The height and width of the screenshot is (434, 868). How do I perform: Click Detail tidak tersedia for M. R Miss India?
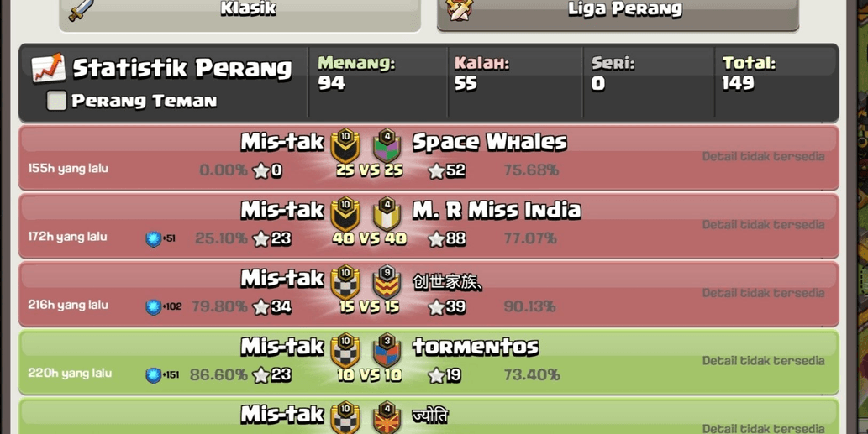tap(763, 225)
